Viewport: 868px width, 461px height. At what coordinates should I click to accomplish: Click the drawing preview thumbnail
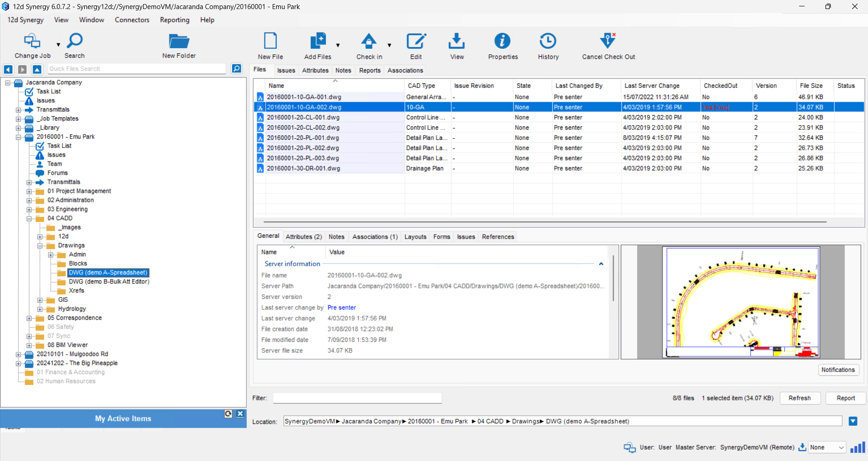pyautogui.click(x=741, y=302)
